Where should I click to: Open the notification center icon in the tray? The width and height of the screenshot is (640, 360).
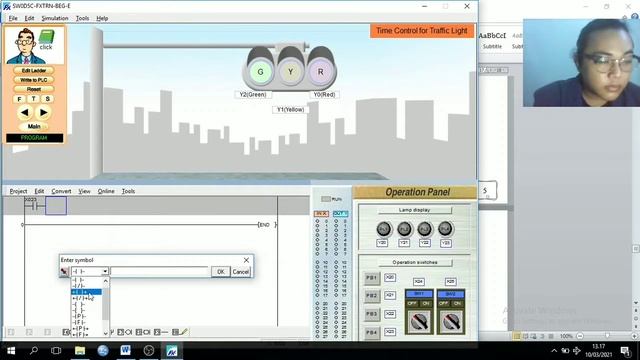pyautogui.click(x=625, y=351)
